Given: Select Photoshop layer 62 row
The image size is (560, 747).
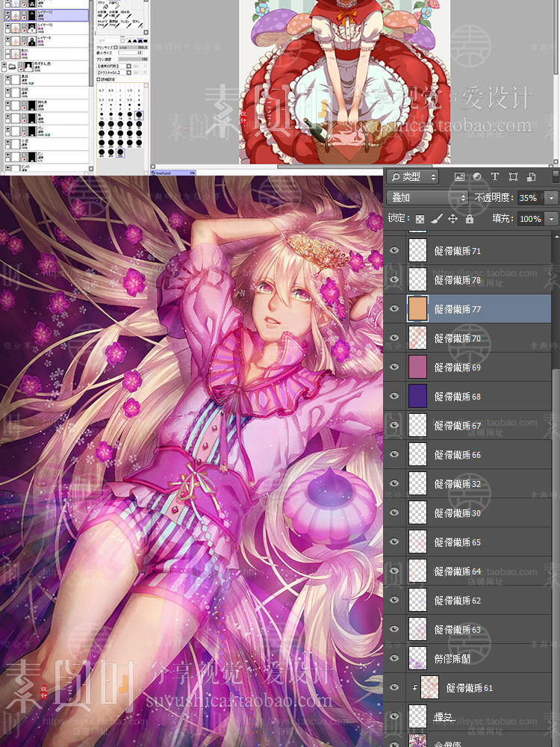Looking at the screenshot, I should (467, 600).
